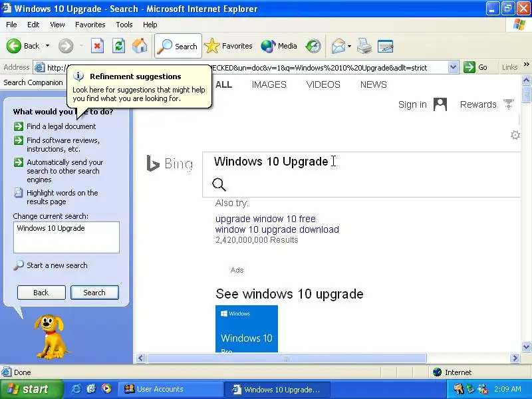Switch to the Bing NEWS tab

click(374, 84)
